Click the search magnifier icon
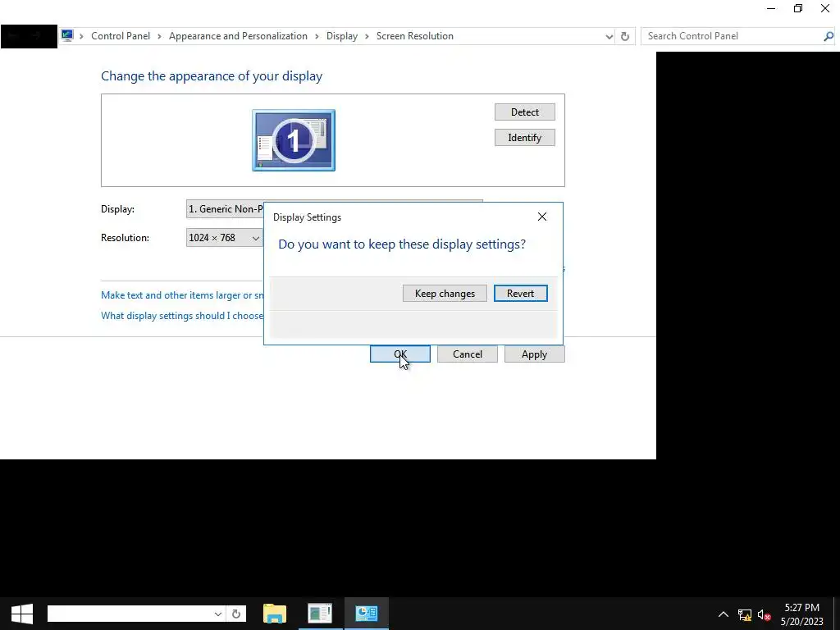Viewport: 840px width, 630px height. [x=829, y=36]
